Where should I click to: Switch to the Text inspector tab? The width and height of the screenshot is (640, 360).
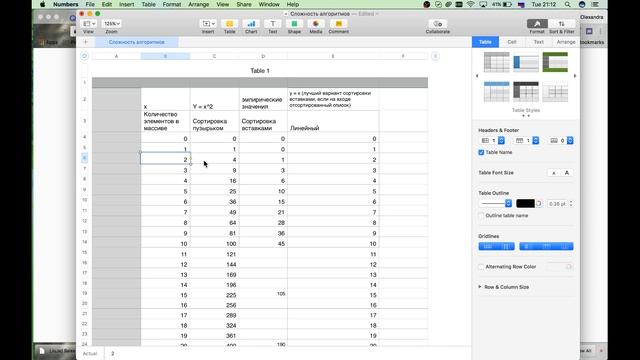pos(538,42)
